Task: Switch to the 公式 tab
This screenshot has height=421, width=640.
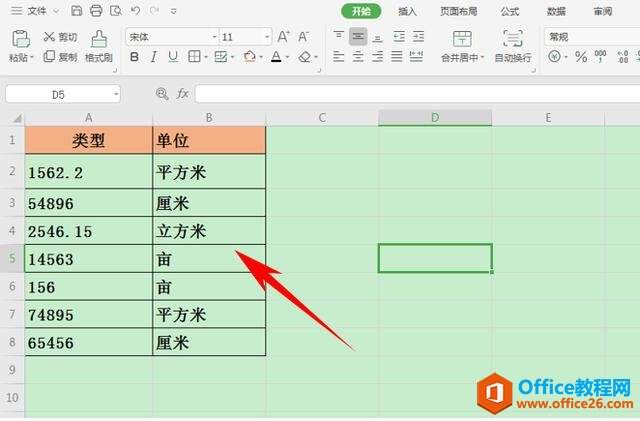Action: tap(510, 11)
